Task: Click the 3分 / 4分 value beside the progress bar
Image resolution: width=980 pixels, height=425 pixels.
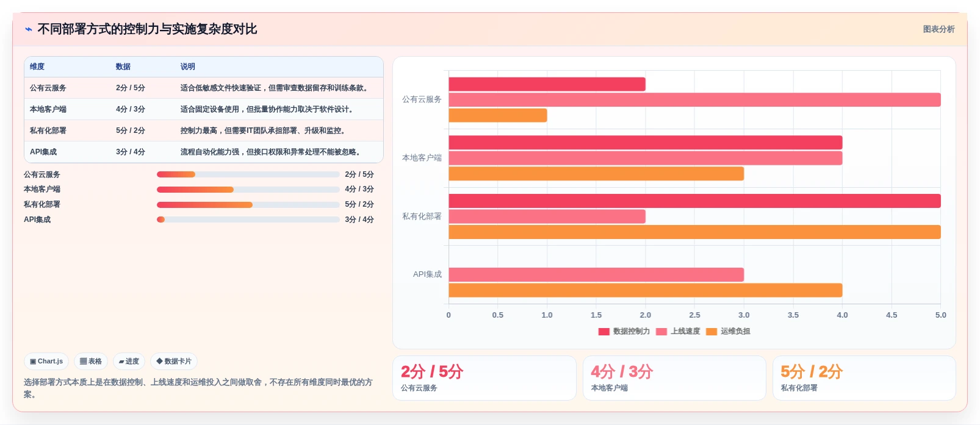Action: click(x=359, y=220)
